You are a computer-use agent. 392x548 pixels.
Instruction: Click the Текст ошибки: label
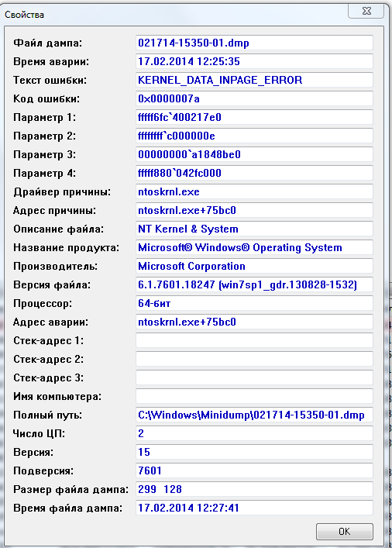50,81
